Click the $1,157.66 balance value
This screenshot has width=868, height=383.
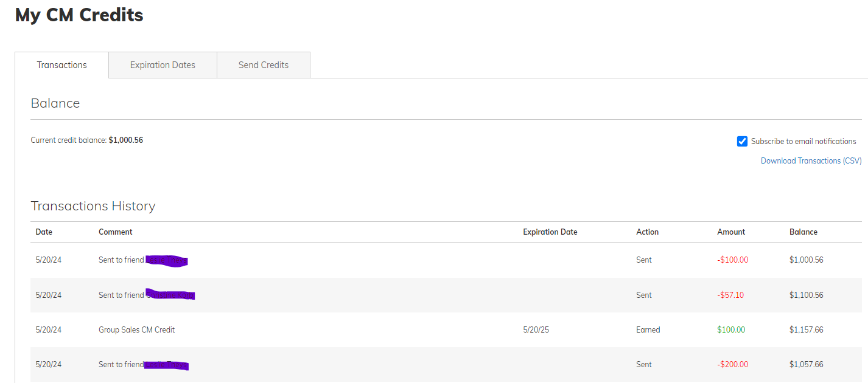pos(806,330)
